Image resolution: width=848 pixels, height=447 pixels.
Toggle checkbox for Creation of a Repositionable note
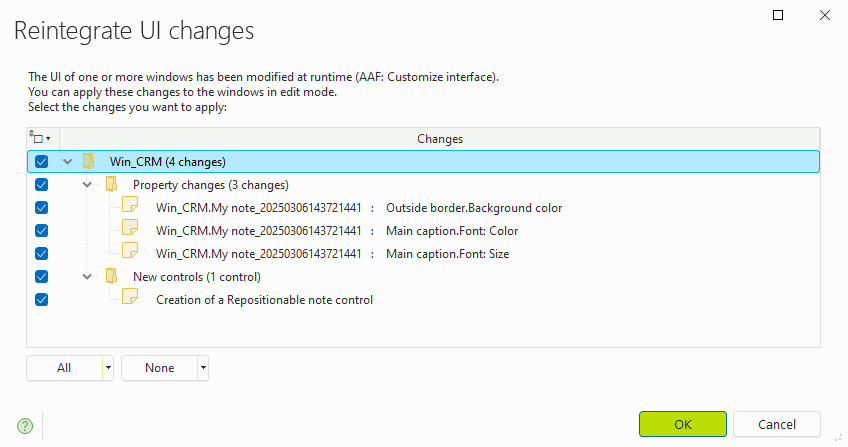click(42, 299)
